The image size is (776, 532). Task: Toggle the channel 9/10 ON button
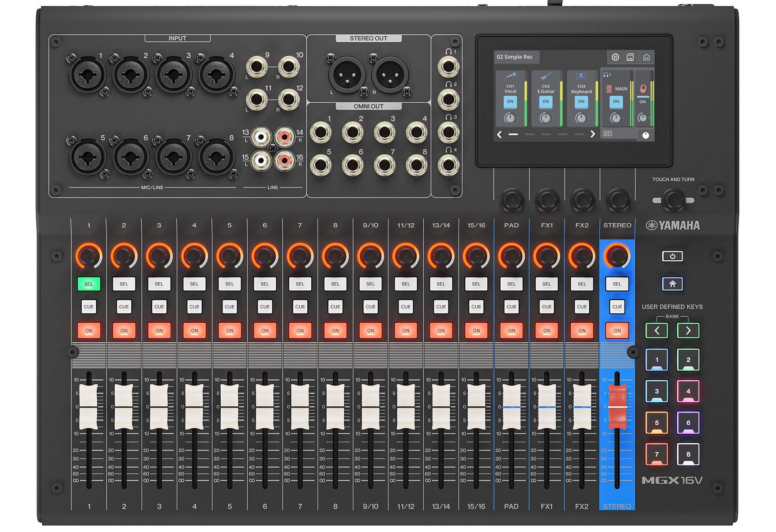(x=370, y=330)
